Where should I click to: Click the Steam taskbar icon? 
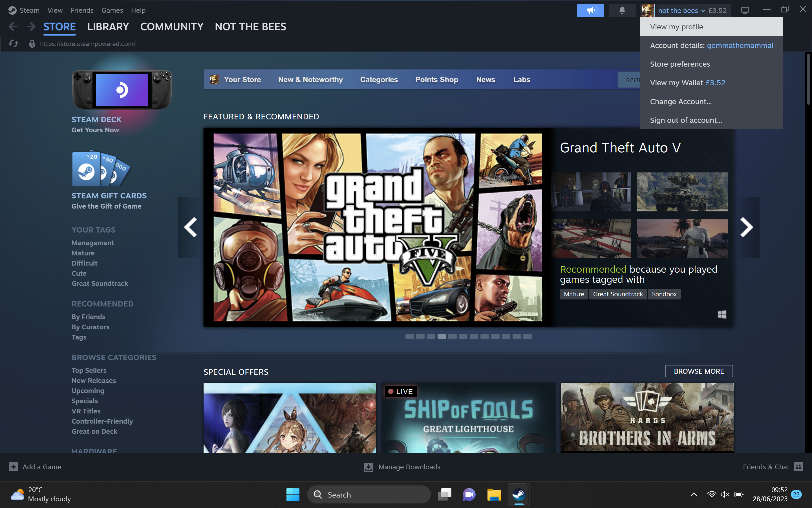519,494
